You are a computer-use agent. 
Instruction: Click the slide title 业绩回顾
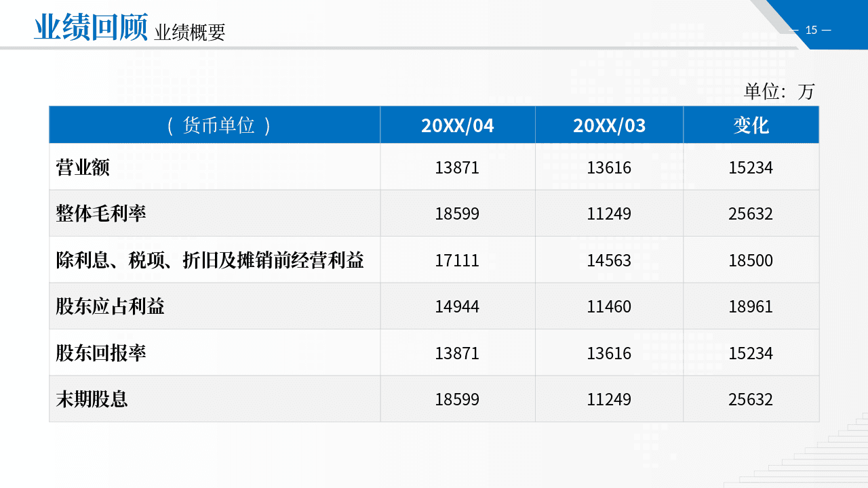(91, 28)
